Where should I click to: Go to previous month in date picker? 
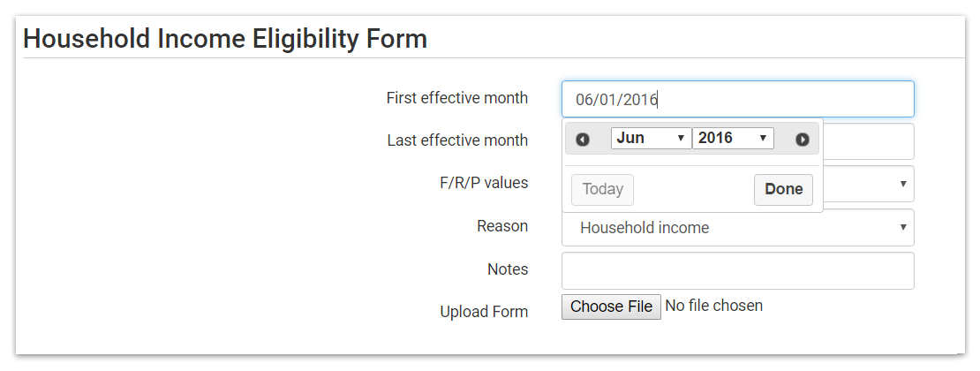click(x=583, y=140)
